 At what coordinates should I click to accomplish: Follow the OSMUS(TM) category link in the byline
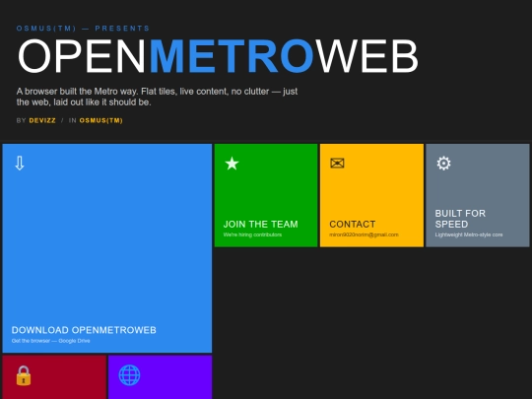click(101, 120)
